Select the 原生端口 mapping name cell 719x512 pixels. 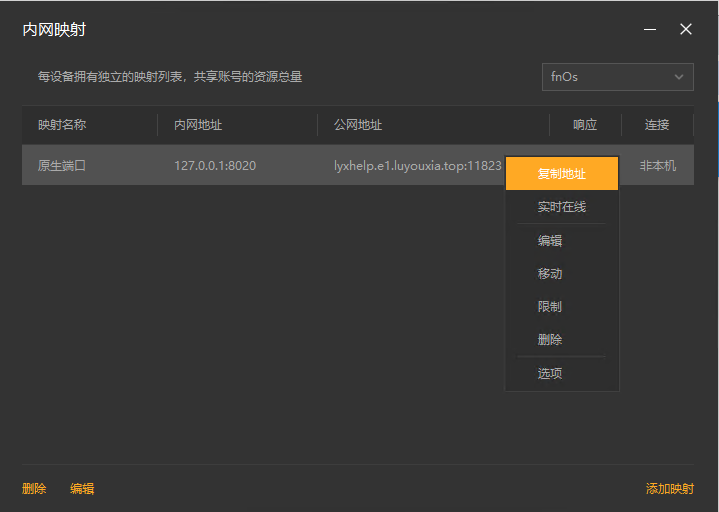click(62, 165)
